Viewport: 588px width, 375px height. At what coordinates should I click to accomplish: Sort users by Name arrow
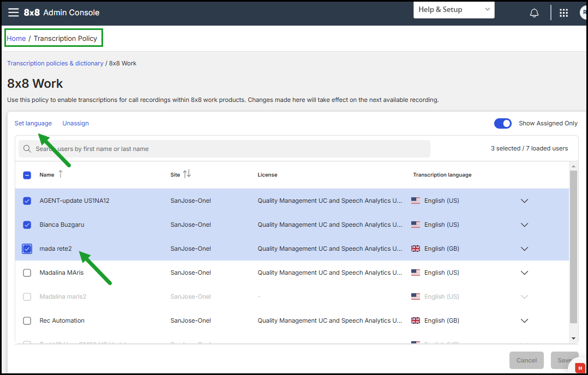click(x=61, y=174)
